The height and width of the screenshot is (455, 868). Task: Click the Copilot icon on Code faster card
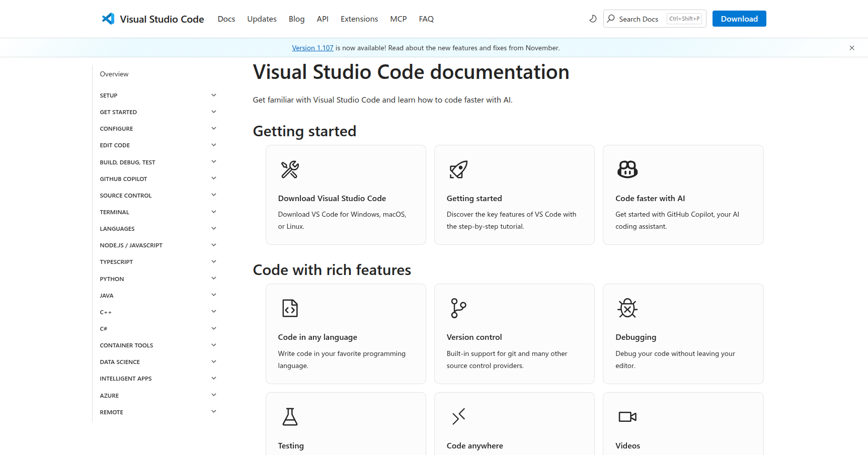(x=627, y=170)
